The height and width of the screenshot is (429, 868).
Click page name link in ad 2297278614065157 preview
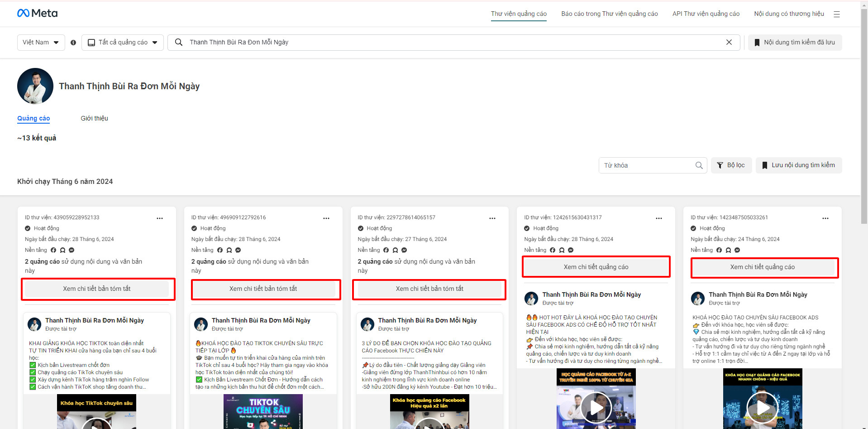427,320
